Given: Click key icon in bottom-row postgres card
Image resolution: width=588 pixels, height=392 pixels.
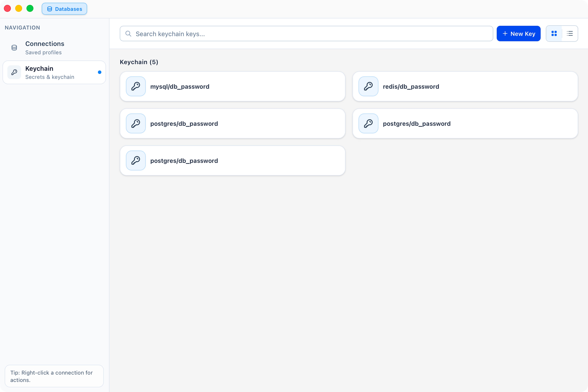Looking at the screenshot, I should [x=136, y=161].
